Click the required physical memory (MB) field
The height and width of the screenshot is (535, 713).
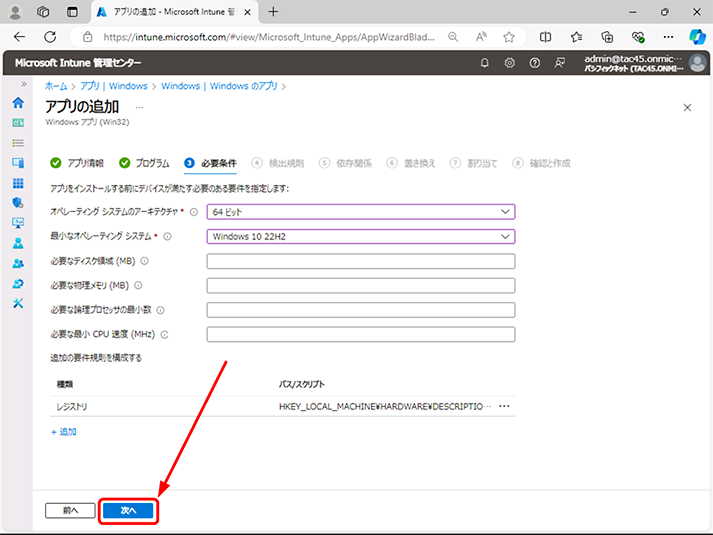361,285
